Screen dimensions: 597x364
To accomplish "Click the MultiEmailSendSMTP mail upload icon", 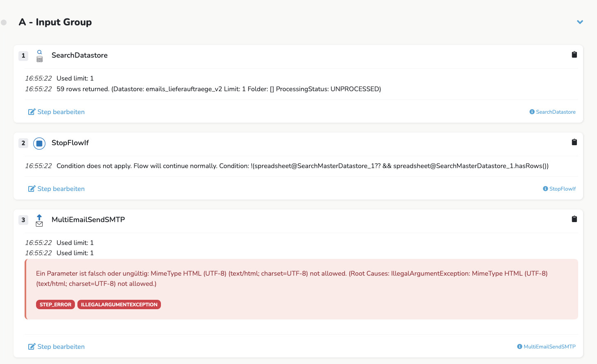I will click(39, 220).
